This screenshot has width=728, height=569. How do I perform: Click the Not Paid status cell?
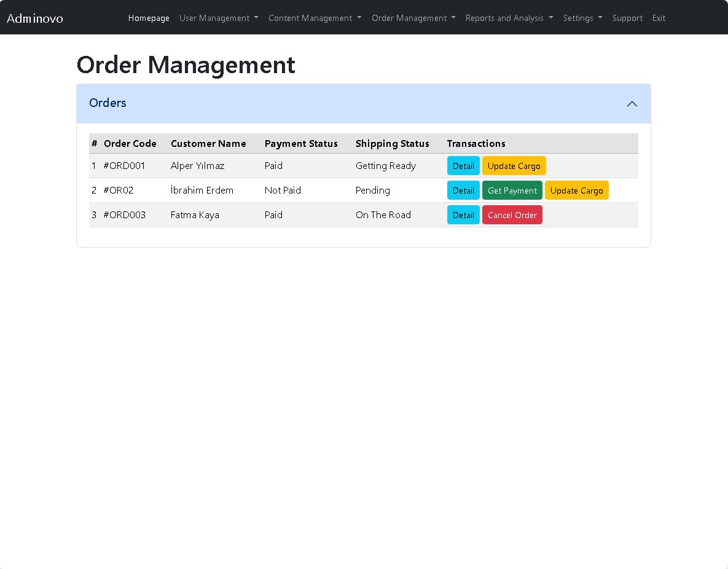283,190
